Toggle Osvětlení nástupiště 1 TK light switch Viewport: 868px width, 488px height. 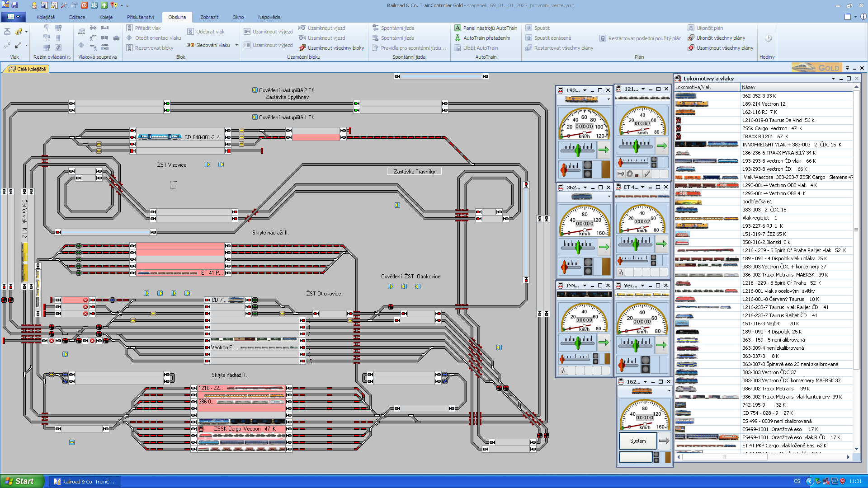pyautogui.click(x=255, y=117)
